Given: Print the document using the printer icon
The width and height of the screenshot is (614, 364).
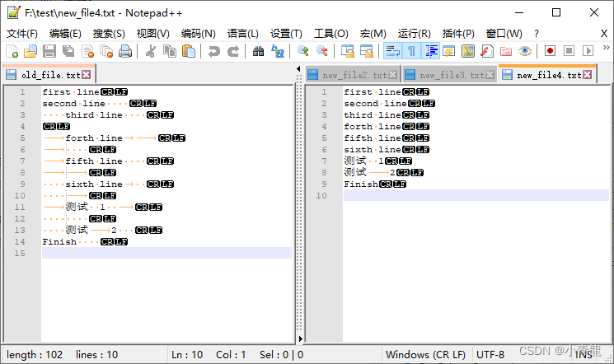Looking at the screenshot, I should click(125, 51).
